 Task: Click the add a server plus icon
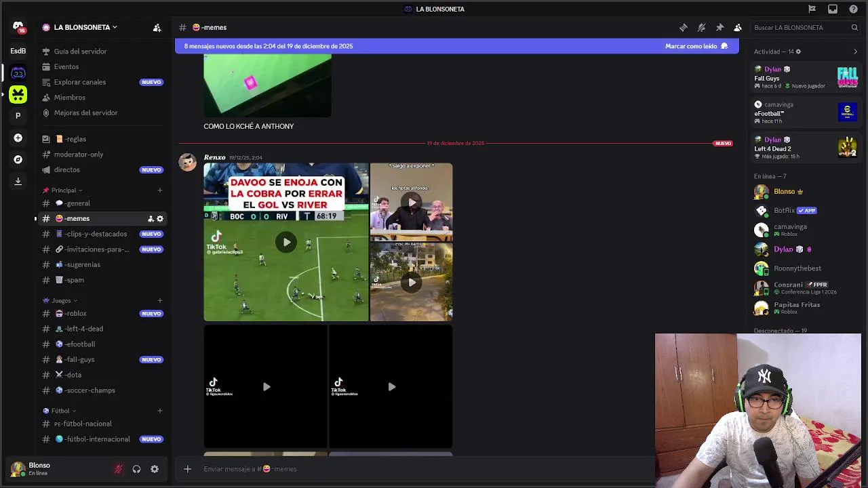[x=18, y=138]
